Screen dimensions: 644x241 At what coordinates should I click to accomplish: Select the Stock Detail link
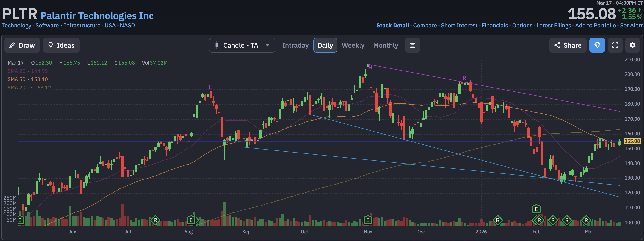[392, 26]
